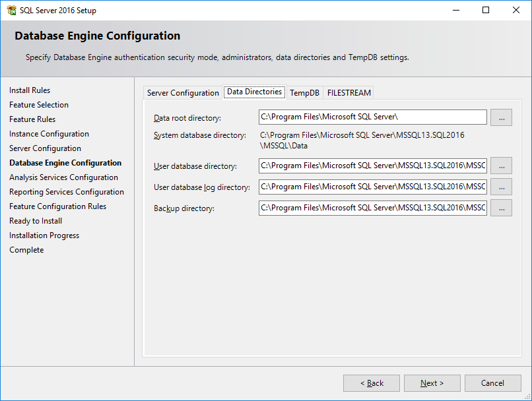Screen dimensions: 532x401
Task: Select the Data Directories tab
Action: point(255,92)
